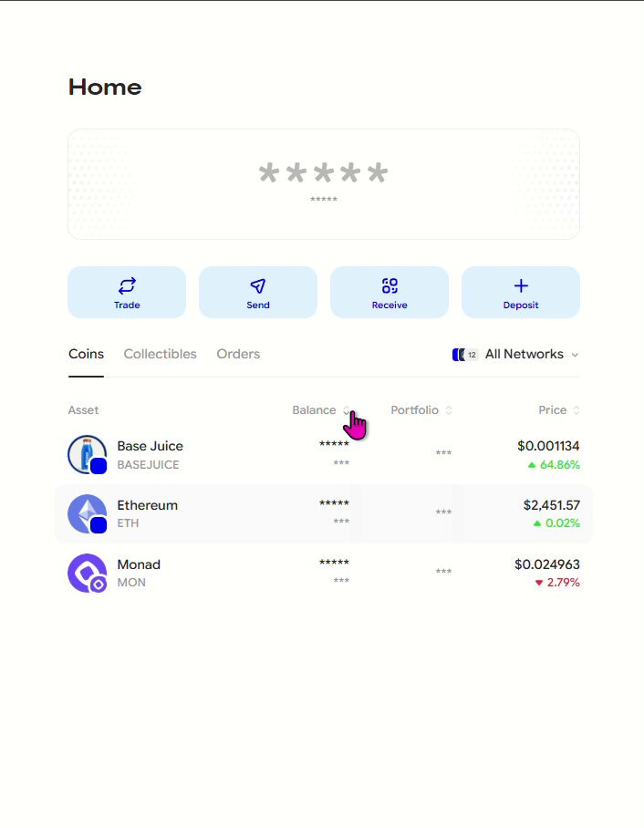The image size is (644, 828).
Task: Sort assets by Balance column
Action: 321,410
